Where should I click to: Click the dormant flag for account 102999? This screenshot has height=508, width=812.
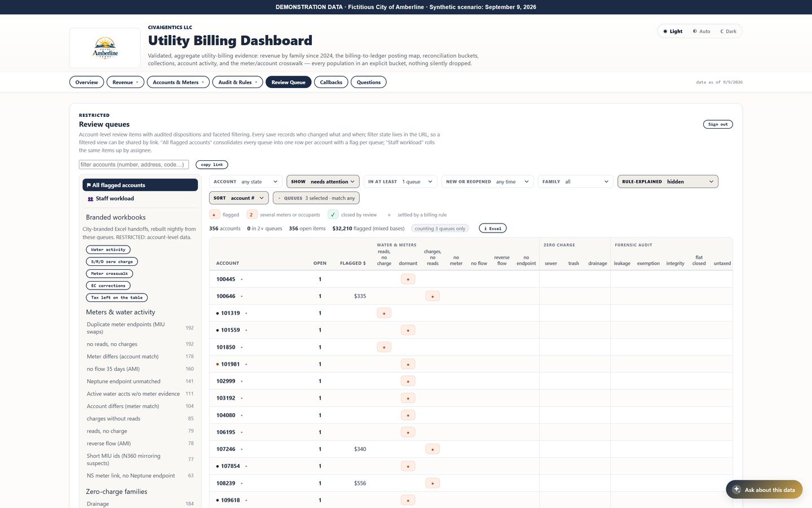coord(408,381)
